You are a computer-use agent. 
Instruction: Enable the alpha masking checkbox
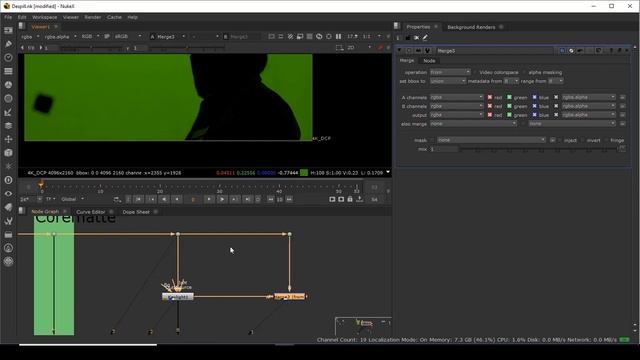[524, 72]
